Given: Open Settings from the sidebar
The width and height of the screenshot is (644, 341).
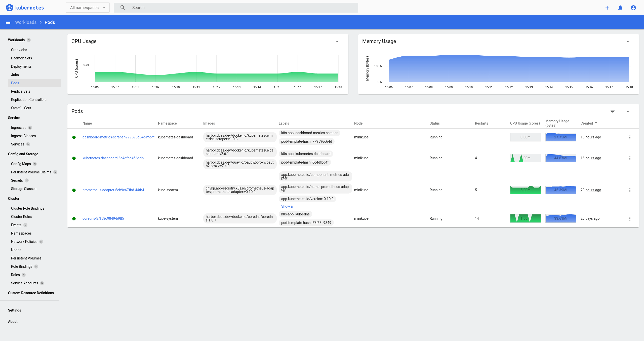Looking at the screenshot, I should (14, 310).
